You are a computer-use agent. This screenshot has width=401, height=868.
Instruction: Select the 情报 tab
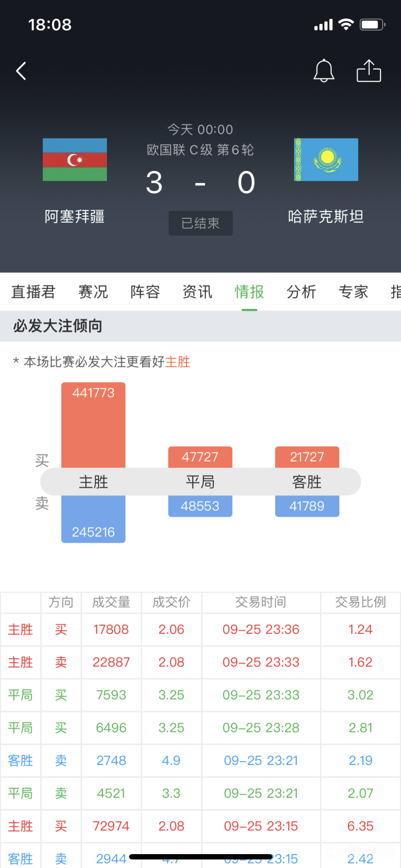pos(249,292)
